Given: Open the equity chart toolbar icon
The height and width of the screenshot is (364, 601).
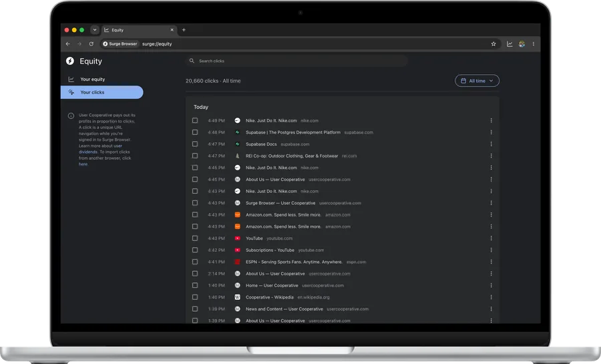Looking at the screenshot, I should pyautogui.click(x=510, y=44).
